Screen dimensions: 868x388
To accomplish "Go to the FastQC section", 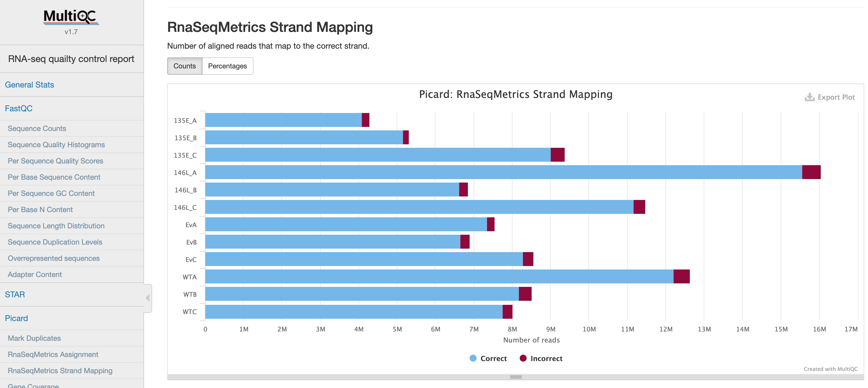I will tap(19, 108).
